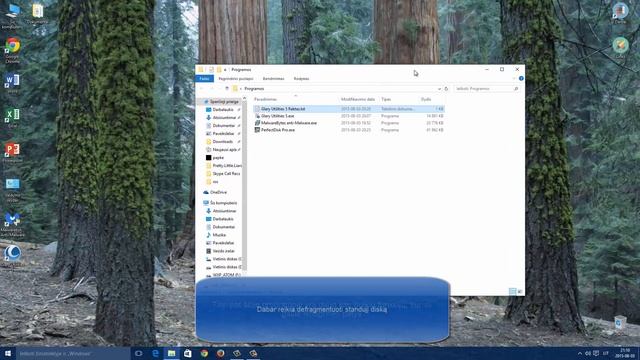Viewport: 640px width, 360px height.
Task: Open Google Chrome desktop shortcut
Action: (13, 51)
